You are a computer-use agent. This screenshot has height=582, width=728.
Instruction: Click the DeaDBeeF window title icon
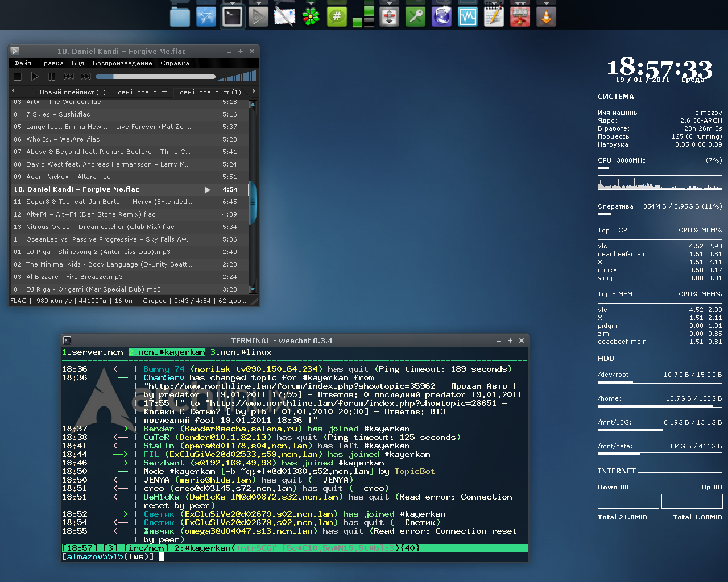15,51
